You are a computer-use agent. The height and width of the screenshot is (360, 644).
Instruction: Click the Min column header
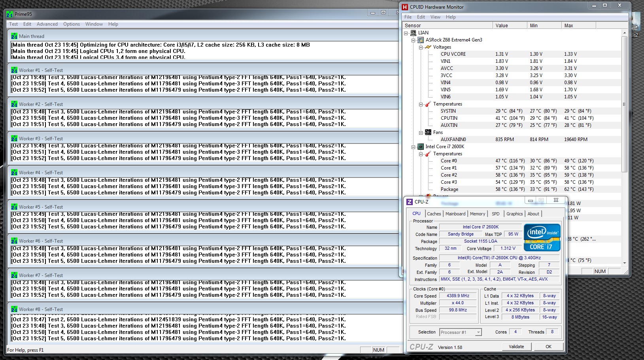tap(544, 25)
